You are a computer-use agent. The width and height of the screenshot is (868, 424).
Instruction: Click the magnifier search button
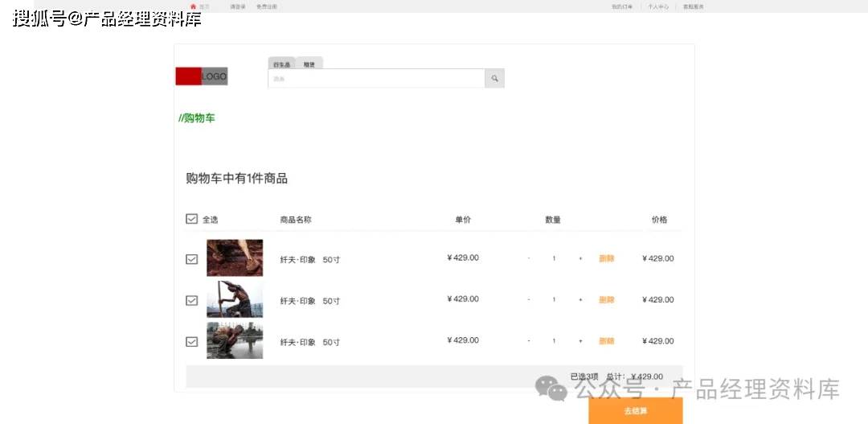[x=494, y=79]
